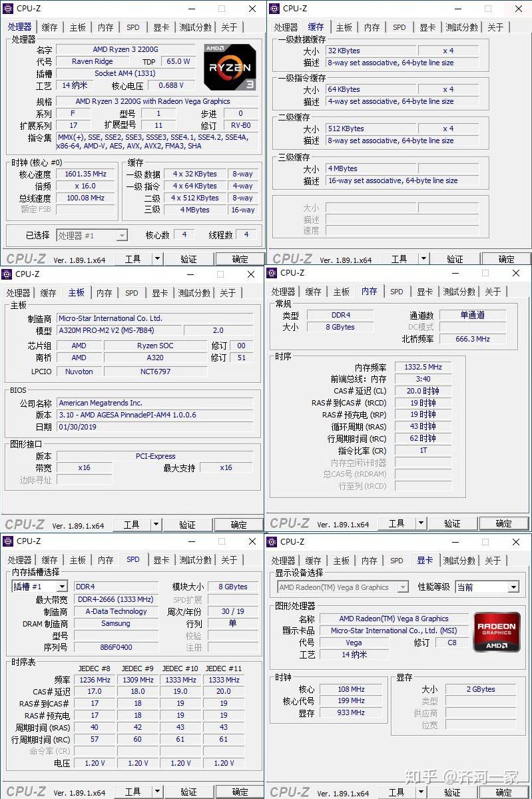Click 确定 button in the graphics window
The image size is (532, 799).
click(x=503, y=792)
